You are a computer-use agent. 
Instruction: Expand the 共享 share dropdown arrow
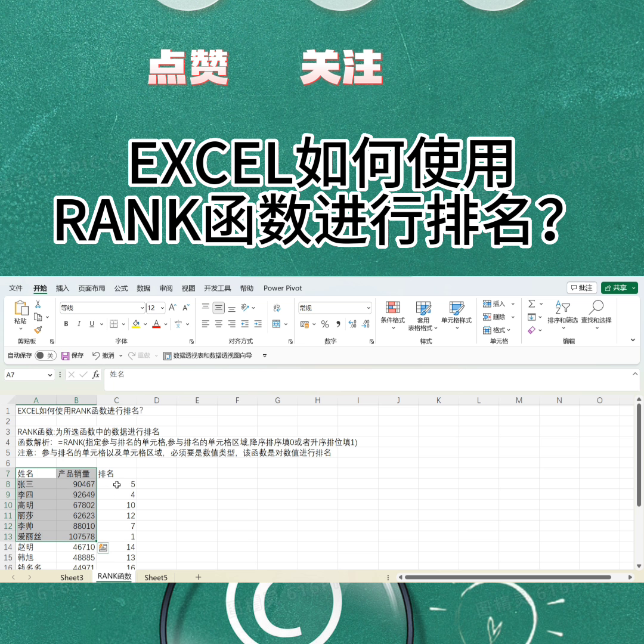634,288
